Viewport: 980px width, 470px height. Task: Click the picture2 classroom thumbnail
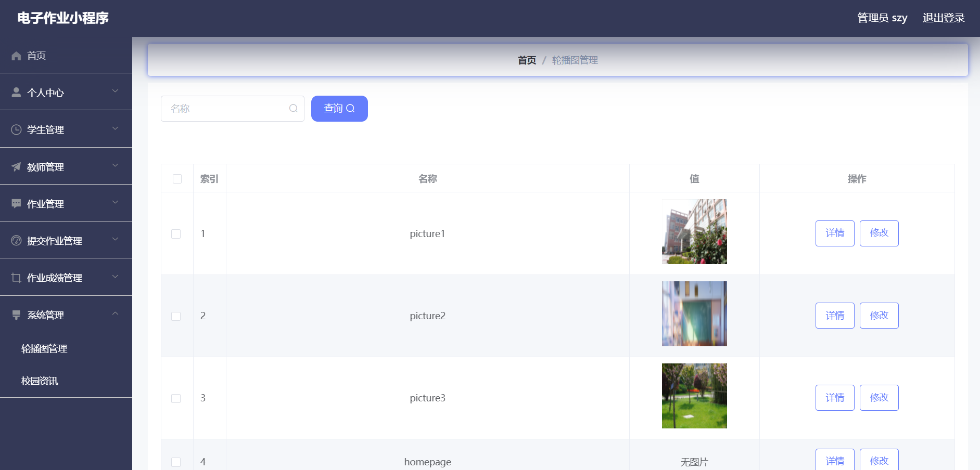pos(694,314)
